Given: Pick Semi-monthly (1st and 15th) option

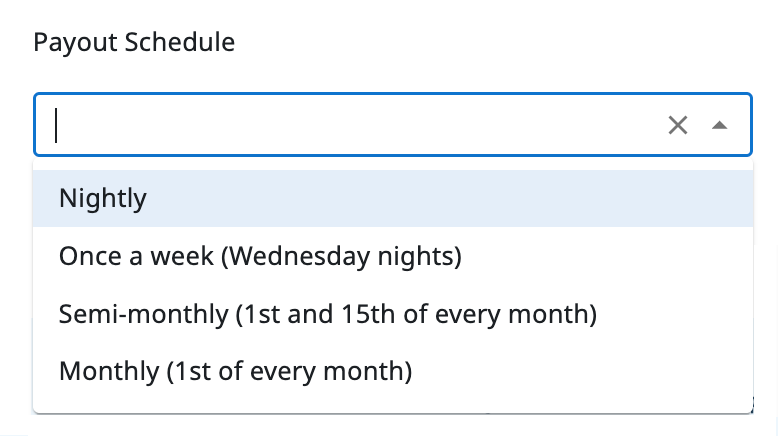Looking at the screenshot, I should 328,314.
